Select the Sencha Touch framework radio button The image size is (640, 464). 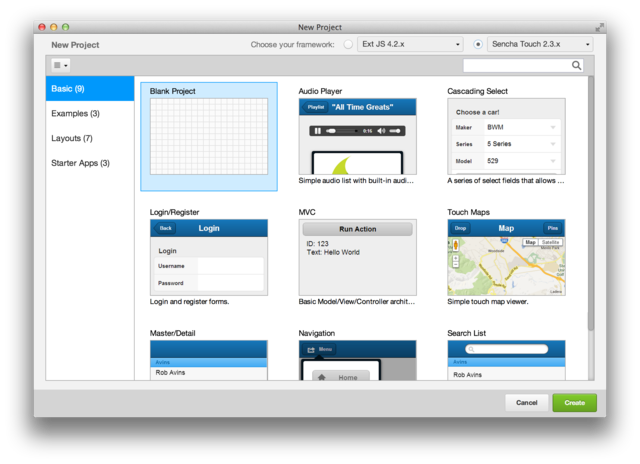pos(477,45)
